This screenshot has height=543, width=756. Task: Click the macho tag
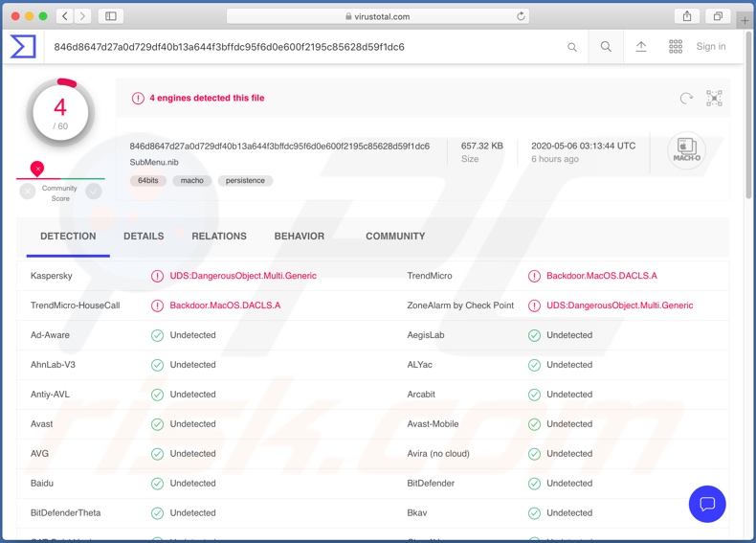pos(192,180)
